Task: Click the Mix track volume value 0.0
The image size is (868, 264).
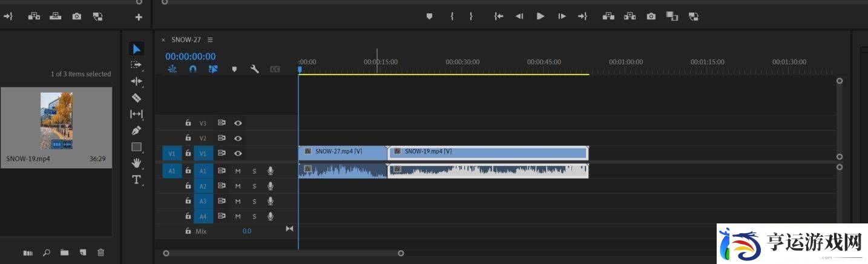Action: (x=247, y=231)
